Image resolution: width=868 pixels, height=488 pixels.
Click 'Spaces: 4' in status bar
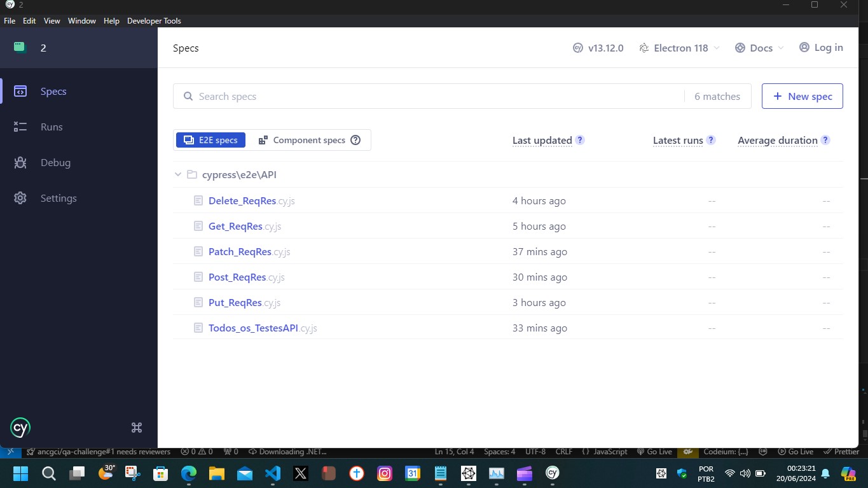pos(500,452)
